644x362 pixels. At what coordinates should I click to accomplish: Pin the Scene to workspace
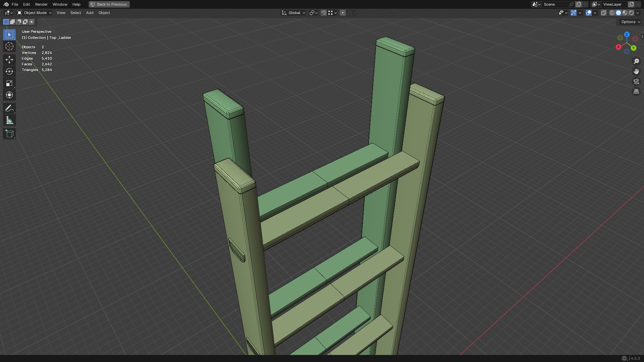coord(571,4)
